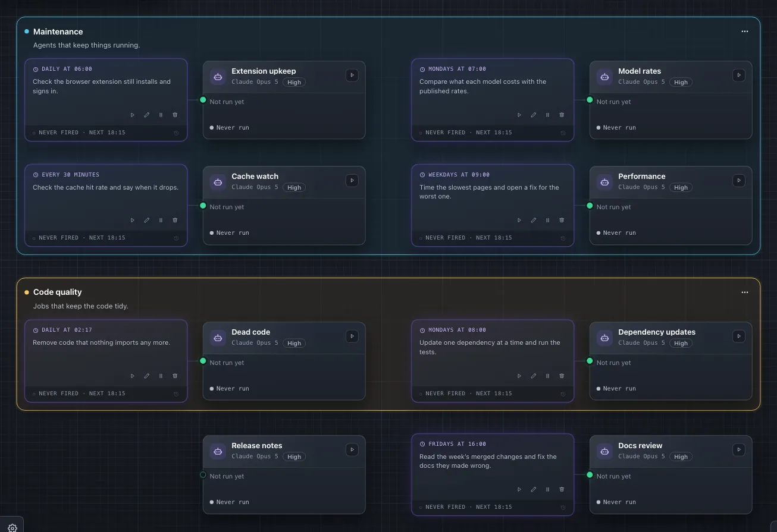
Task: Open the Code quality group options menu
Action: (745, 292)
